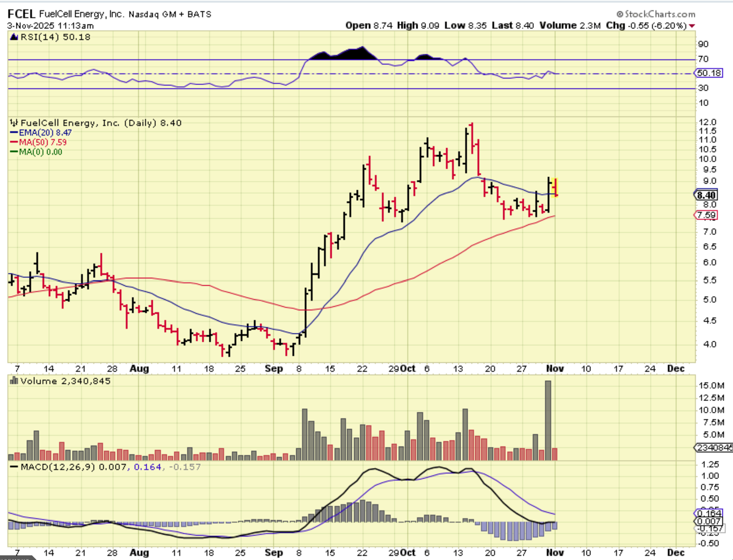The height and width of the screenshot is (560, 733).
Task: Click the RSI(14) area-chart icon
Action: point(14,37)
